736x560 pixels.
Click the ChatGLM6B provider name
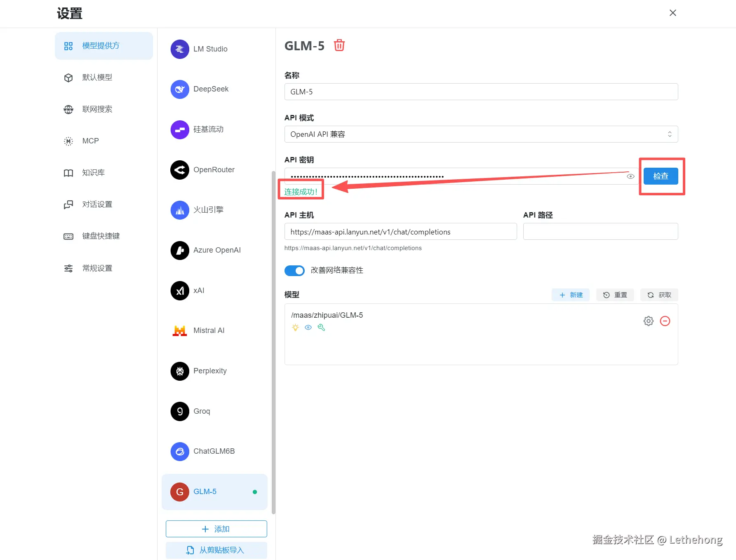[214, 451]
